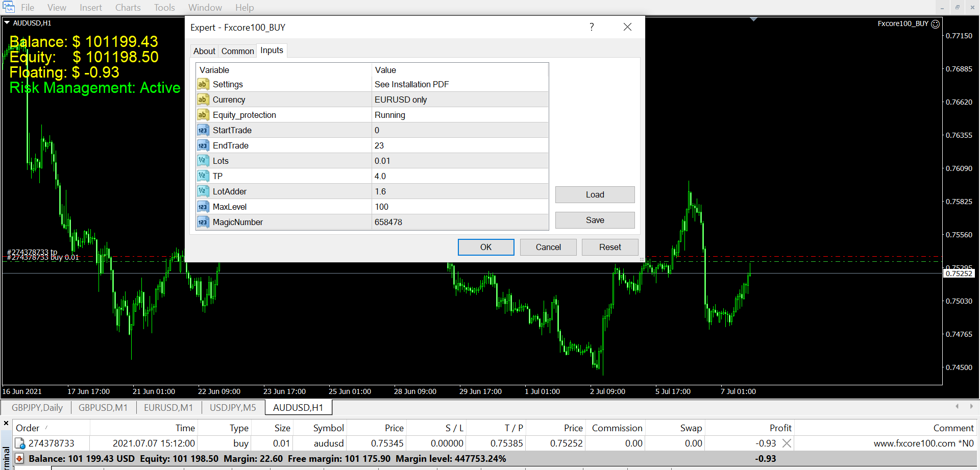Click the expert smiley icon next to Fxcore100_BUY
The image size is (980, 470).
tap(935, 24)
